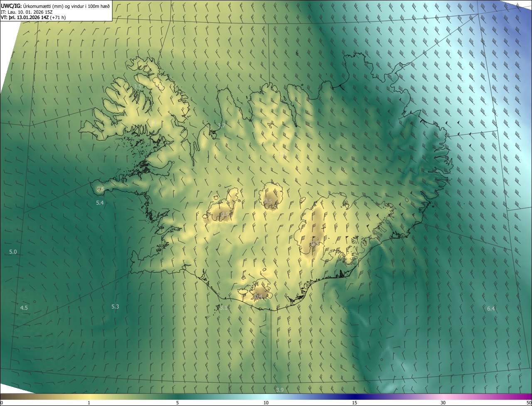Click the map value label 3.1
The width and height of the screenshot is (532, 406).
224,308
